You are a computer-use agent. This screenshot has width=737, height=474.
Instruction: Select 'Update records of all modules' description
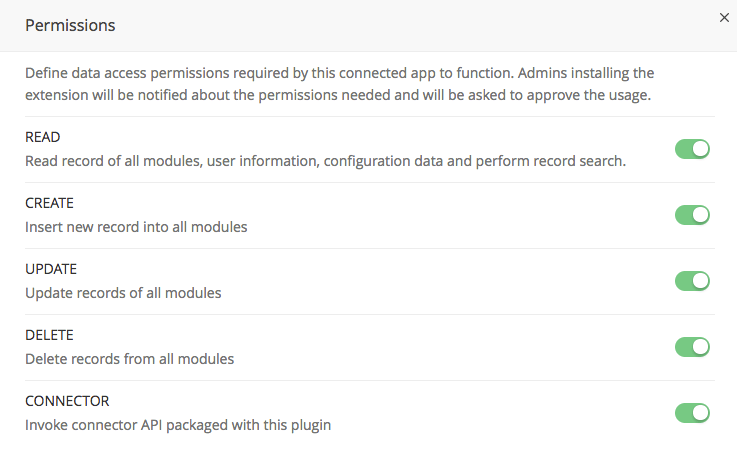coord(123,293)
